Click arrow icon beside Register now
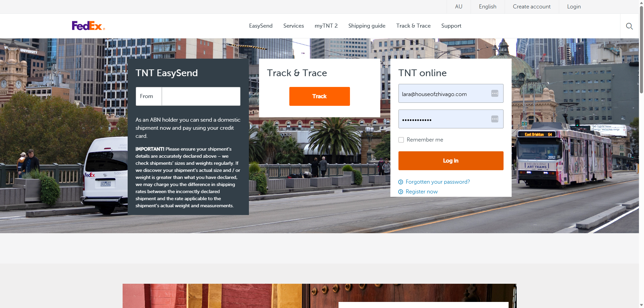 tap(400, 192)
